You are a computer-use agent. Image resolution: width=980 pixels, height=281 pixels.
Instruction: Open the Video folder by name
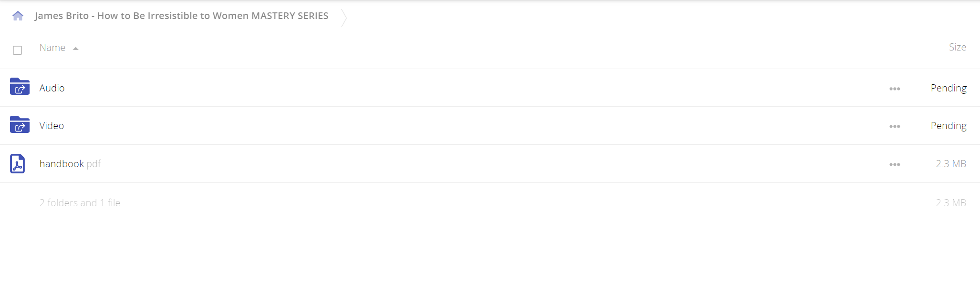pyautogui.click(x=52, y=126)
